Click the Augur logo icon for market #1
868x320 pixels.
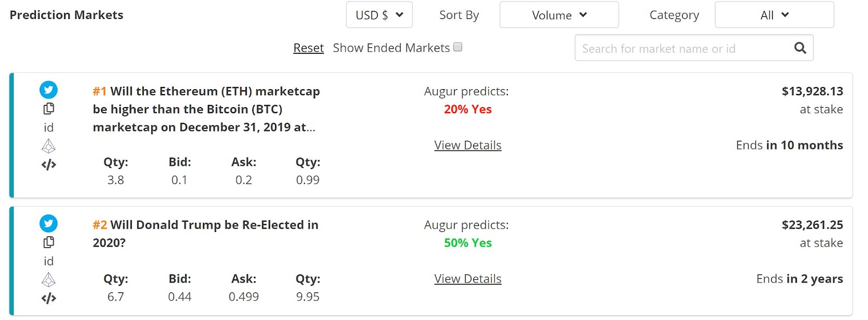click(49, 146)
